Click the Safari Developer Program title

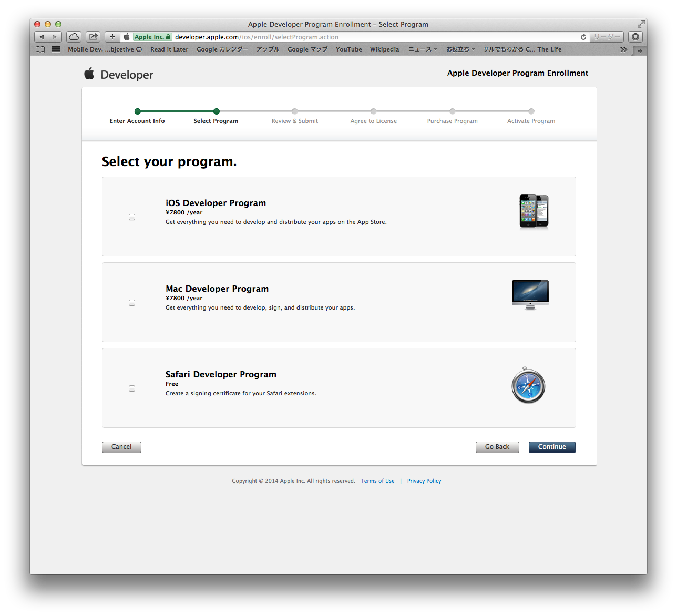(x=221, y=374)
